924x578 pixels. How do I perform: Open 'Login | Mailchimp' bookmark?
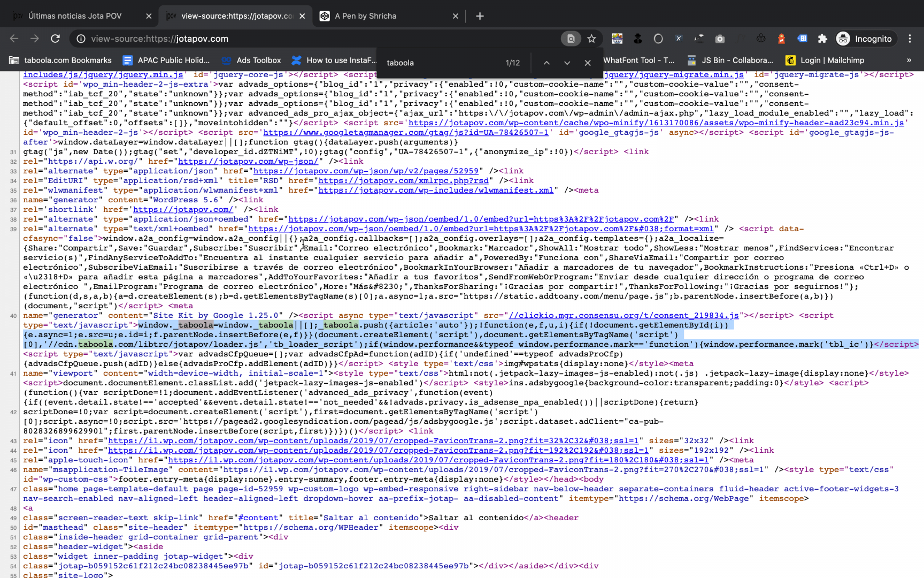coord(825,60)
